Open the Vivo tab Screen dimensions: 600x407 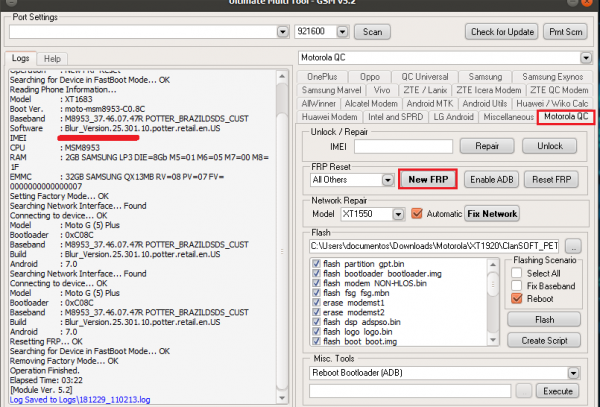[382, 90]
